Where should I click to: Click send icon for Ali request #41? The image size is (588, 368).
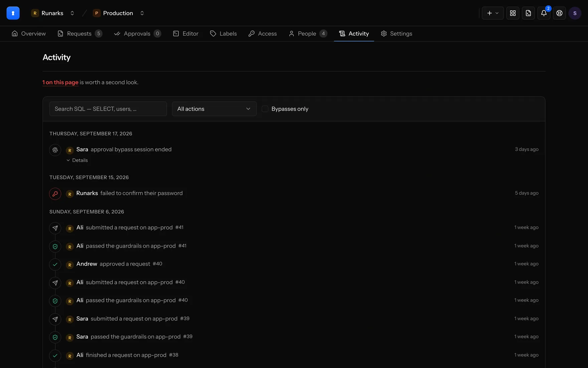coord(55,228)
